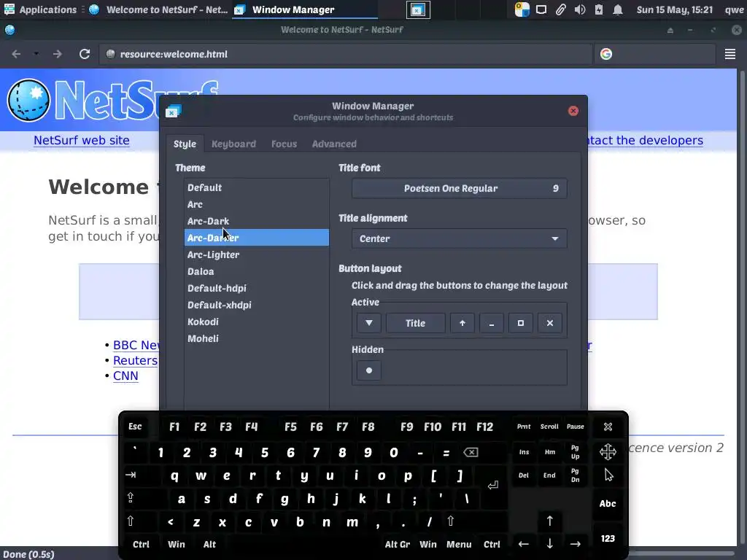747x560 pixels.
Task: Switch to the Focus tab
Action: point(284,144)
